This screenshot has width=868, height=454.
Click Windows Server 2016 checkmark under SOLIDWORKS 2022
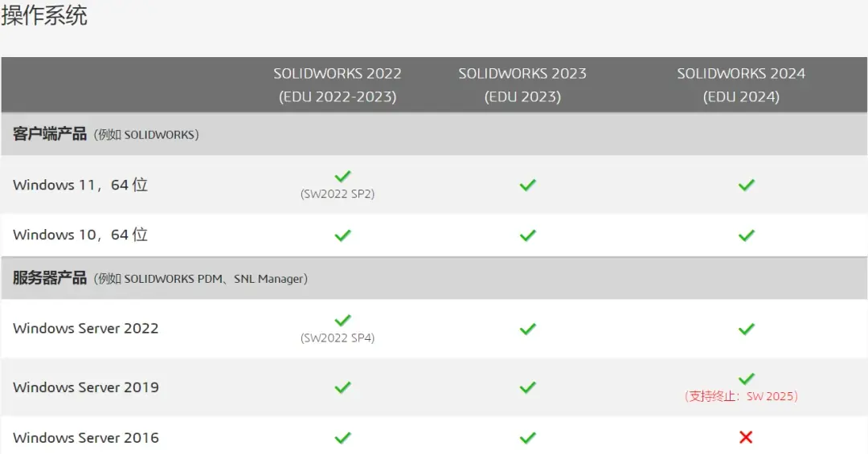342,438
